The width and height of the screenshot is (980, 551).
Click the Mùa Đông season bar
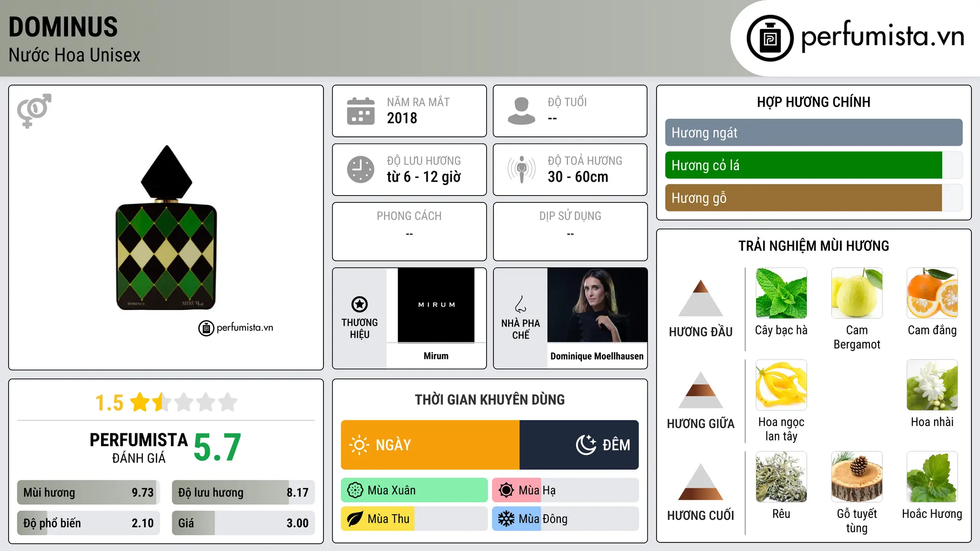tap(566, 519)
